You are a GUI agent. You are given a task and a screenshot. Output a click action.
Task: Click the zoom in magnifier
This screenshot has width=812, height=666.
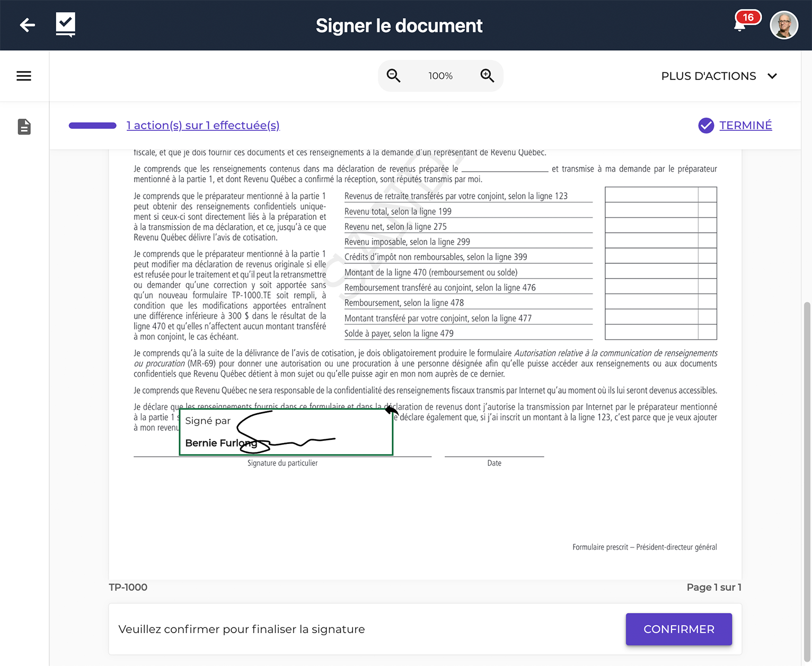(487, 76)
